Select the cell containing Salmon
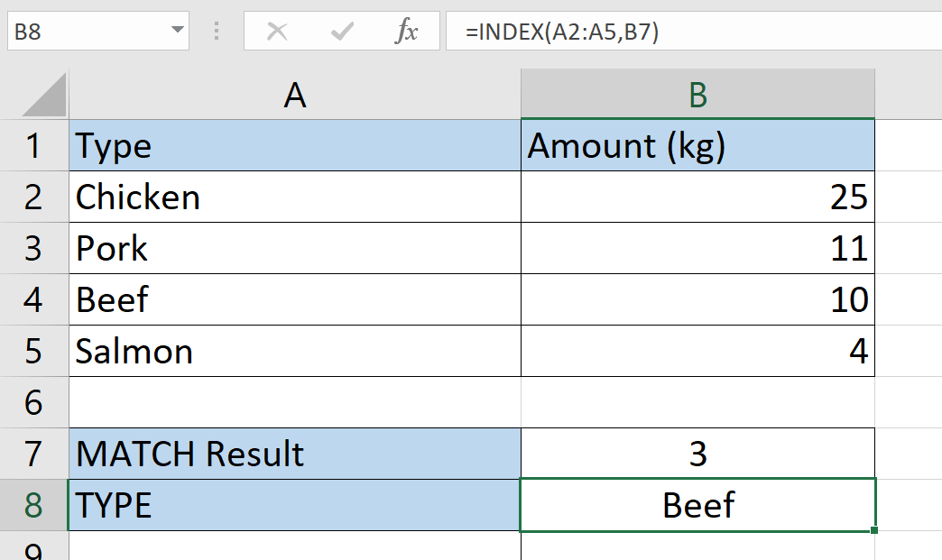942x560 pixels. coord(295,351)
